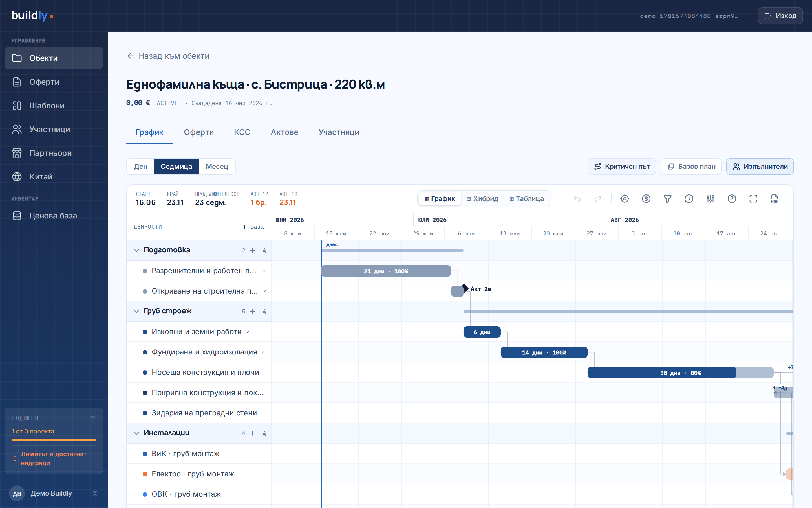Viewport: 812px width, 508px height.
Task: Select Седмица timeline scale
Action: pyautogui.click(x=176, y=167)
